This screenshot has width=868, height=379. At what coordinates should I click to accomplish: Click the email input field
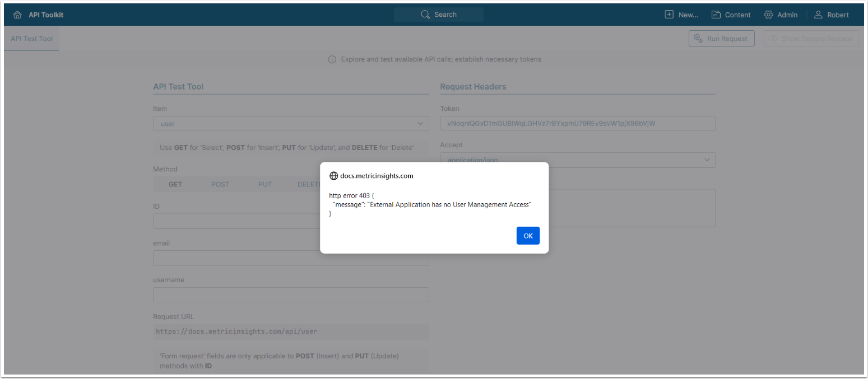click(291, 258)
